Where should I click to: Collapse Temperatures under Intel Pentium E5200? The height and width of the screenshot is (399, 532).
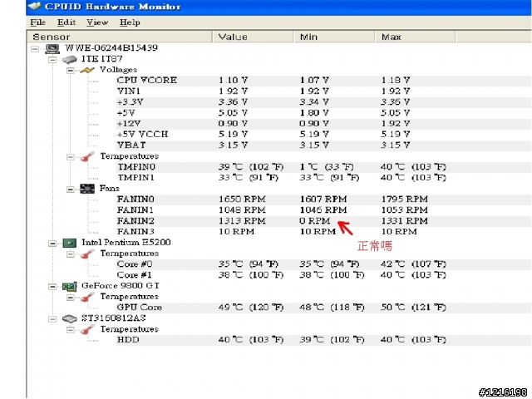point(70,254)
